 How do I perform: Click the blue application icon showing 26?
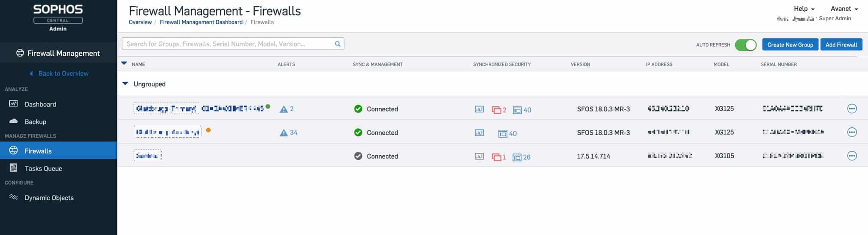(x=517, y=157)
